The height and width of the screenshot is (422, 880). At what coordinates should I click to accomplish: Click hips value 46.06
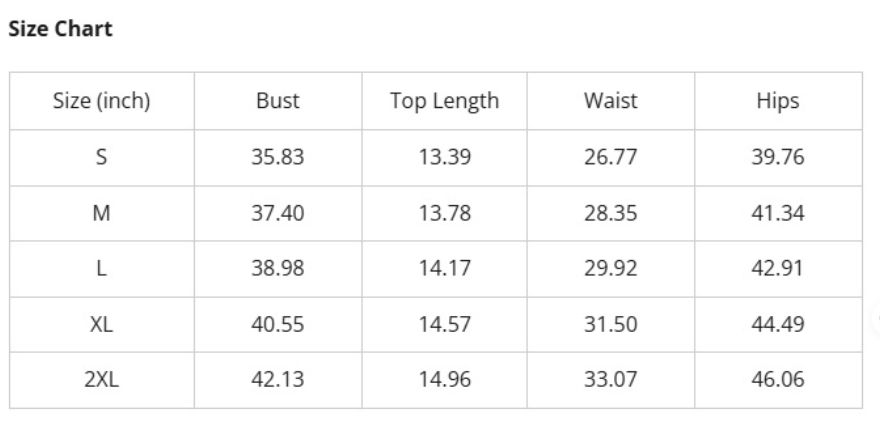[778, 380]
